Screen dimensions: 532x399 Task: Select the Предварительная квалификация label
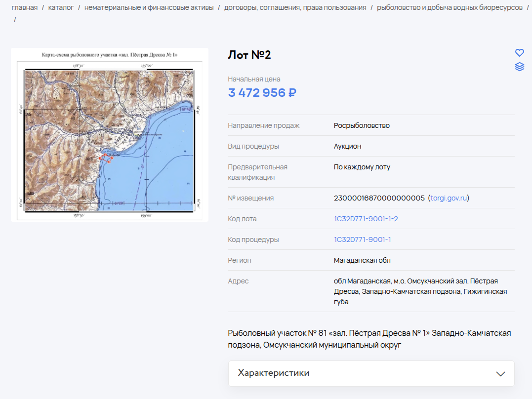pyautogui.click(x=257, y=172)
